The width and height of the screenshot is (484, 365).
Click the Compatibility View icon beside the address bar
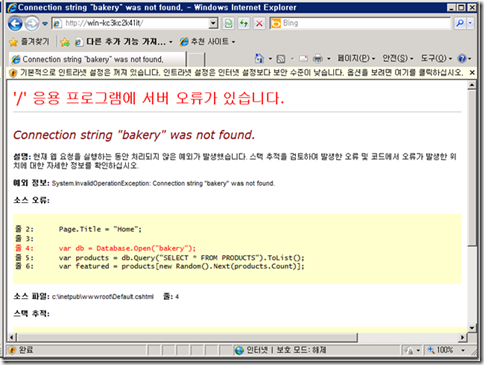[x=228, y=23]
